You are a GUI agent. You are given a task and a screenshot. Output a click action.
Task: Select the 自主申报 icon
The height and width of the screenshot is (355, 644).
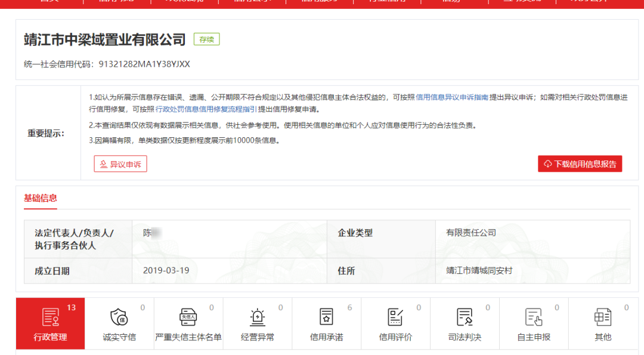pos(534,317)
